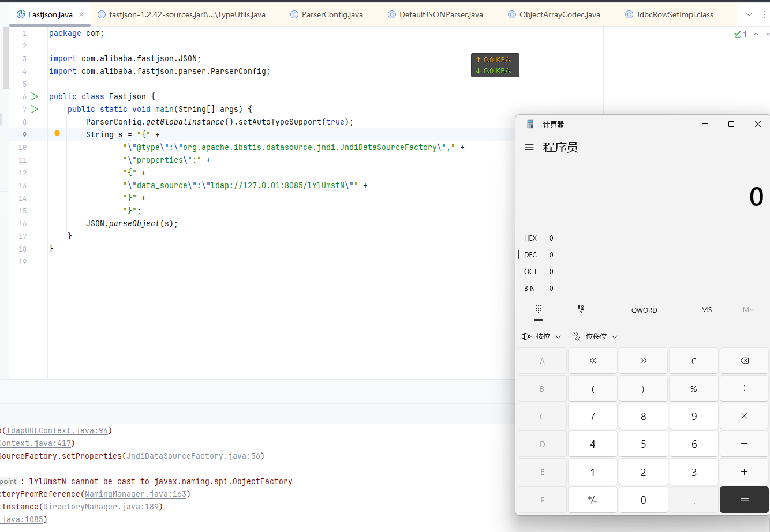
Task: Click the setAutoTypeSupport(true) code line
Action: tap(219, 122)
